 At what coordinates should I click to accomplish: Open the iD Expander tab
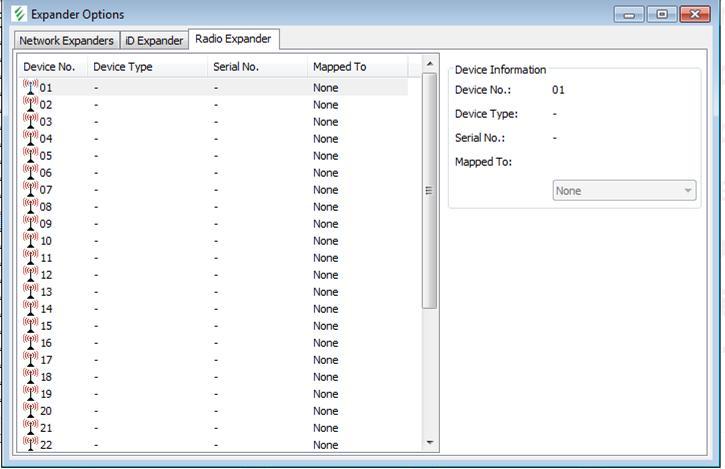coord(154,41)
